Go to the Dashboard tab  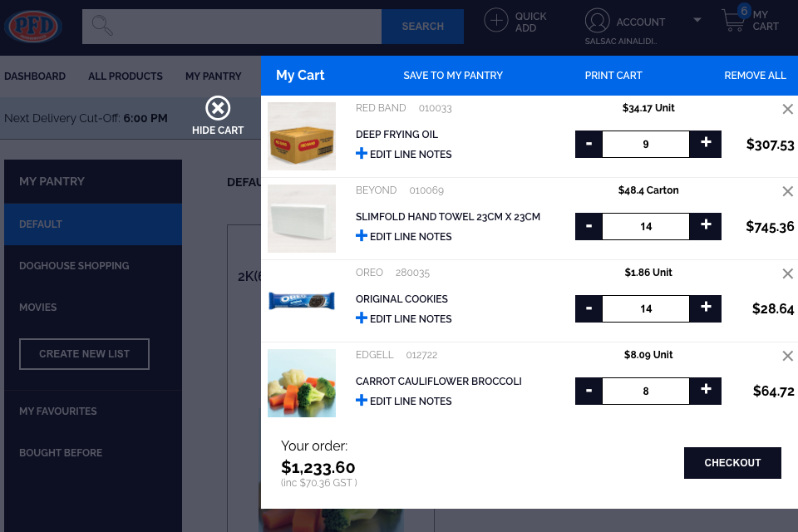(35, 76)
